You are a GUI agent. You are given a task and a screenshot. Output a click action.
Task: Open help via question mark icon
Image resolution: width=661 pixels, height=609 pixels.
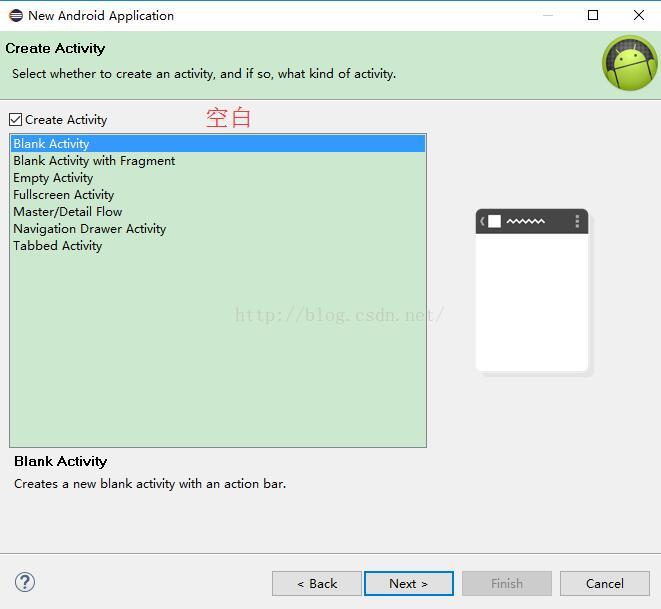[x=25, y=582]
